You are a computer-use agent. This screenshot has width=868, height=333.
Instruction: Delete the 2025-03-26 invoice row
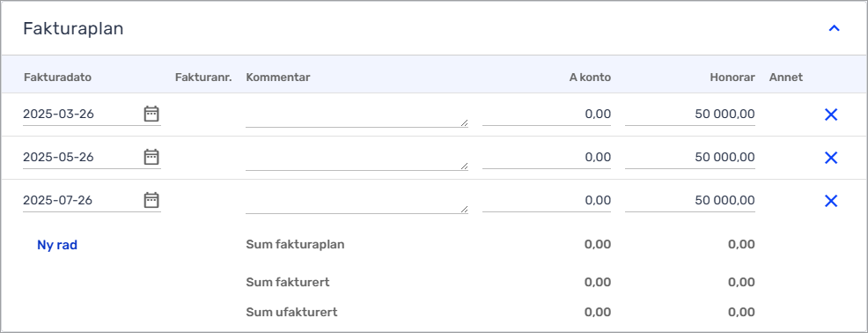[x=831, y=115]
